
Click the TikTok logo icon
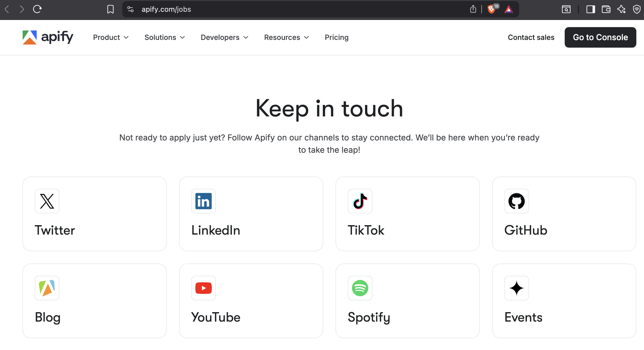360,201
